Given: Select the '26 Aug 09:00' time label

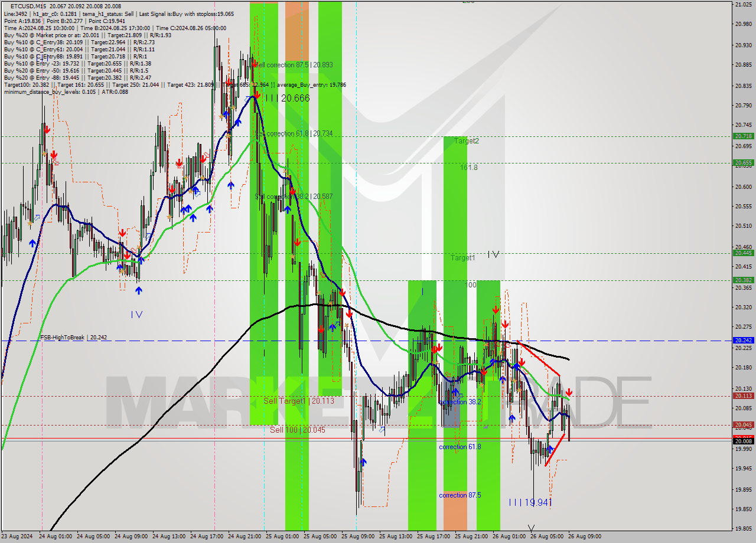Looking at the screenshot, I should [585, 537].
